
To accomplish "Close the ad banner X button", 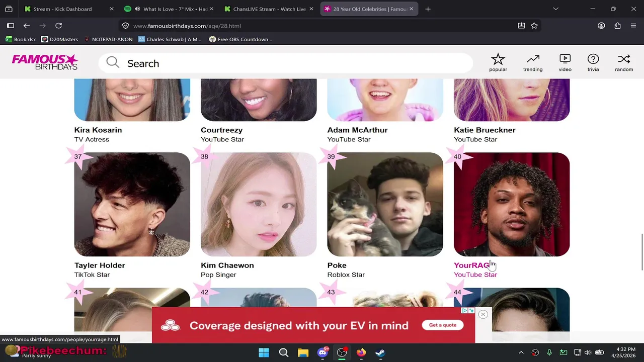I will point(483,314).
